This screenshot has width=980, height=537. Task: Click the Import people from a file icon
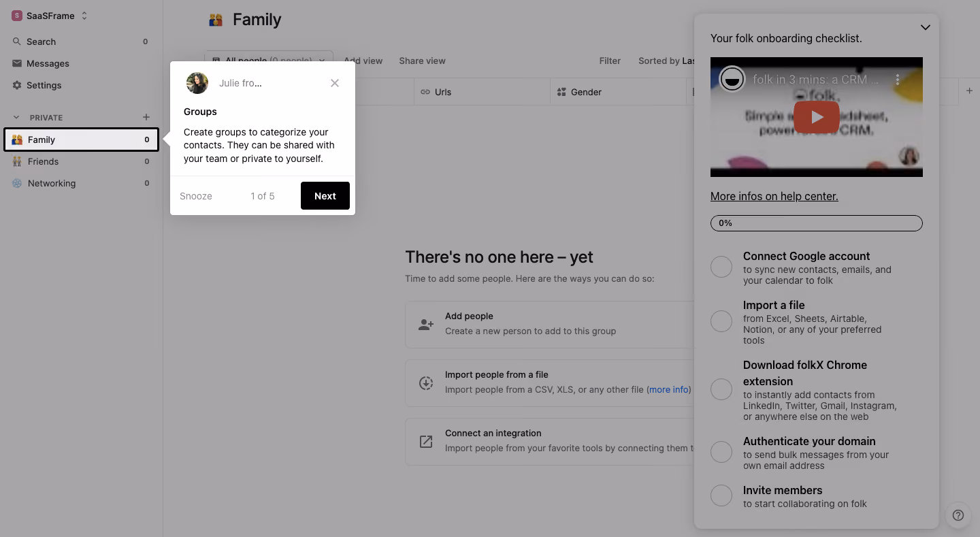(x=426, y=383)
